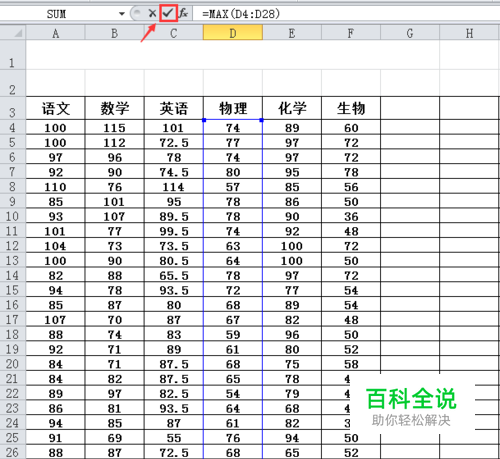
Task: Select cell C13 with value 80.5
Action: point(174,260)
